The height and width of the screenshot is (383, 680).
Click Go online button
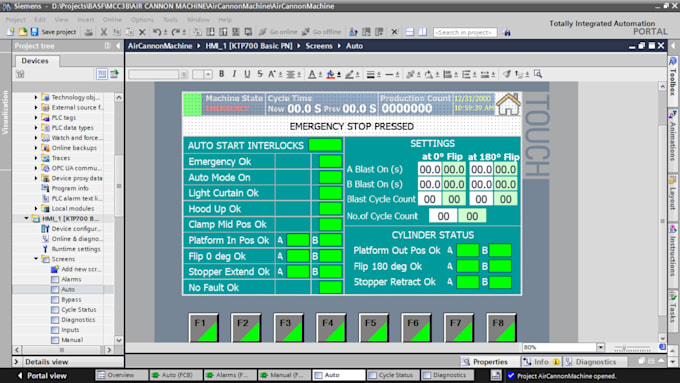[278, 32]
